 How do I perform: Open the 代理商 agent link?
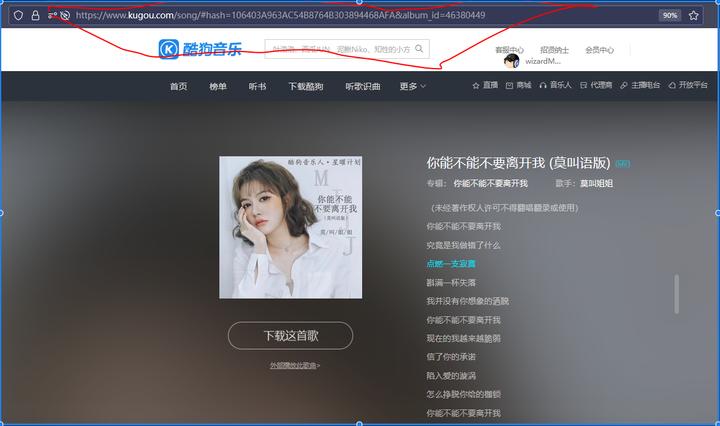point(596,85)
